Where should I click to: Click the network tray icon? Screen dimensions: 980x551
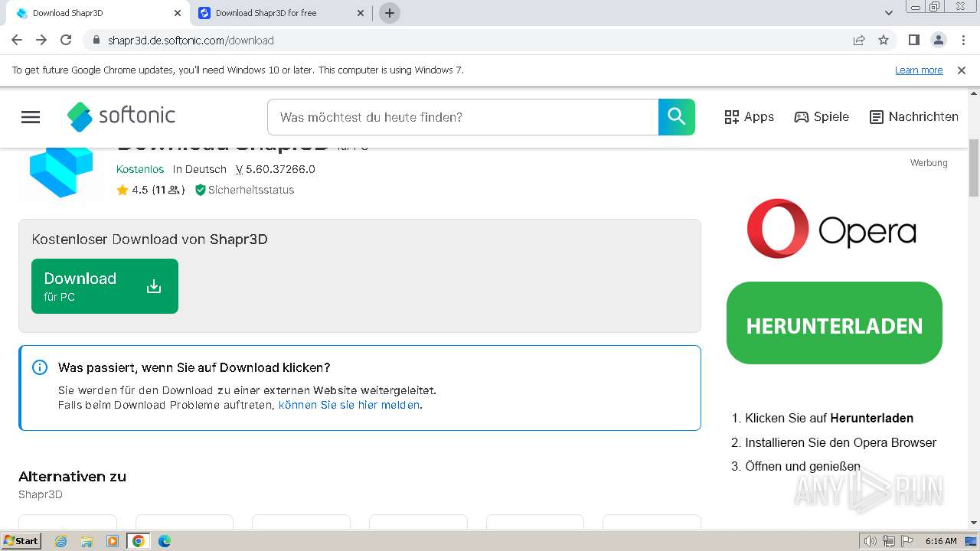click(889, 541)
